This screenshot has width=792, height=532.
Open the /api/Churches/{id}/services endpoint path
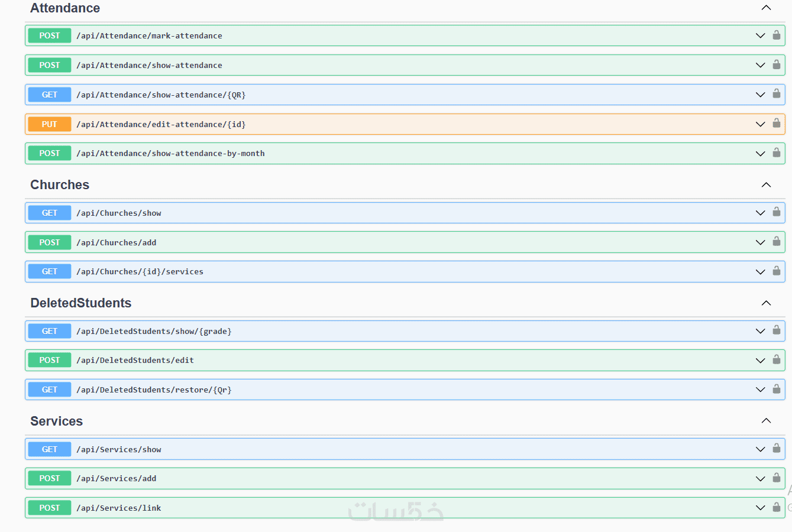click(x=140, y=272)
